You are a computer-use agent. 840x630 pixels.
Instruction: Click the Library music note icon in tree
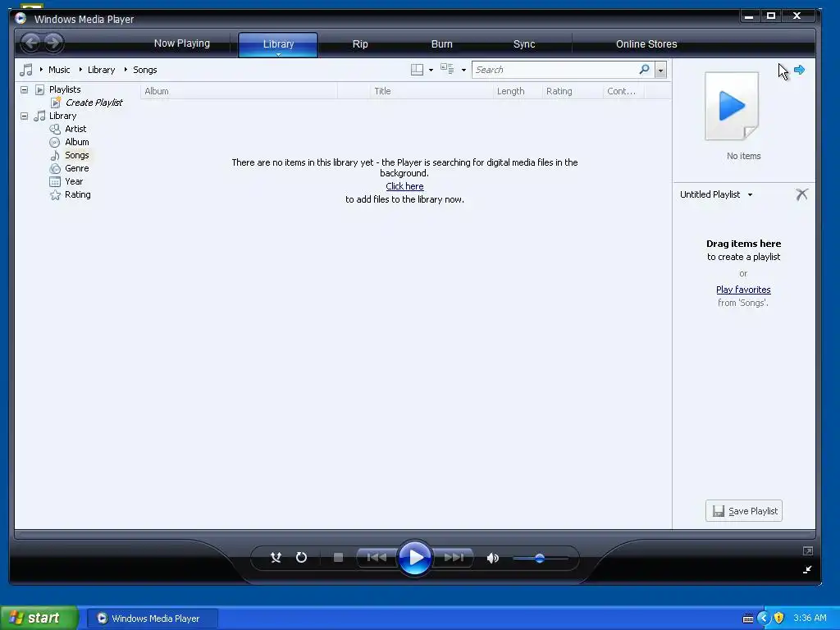(39, 116)
